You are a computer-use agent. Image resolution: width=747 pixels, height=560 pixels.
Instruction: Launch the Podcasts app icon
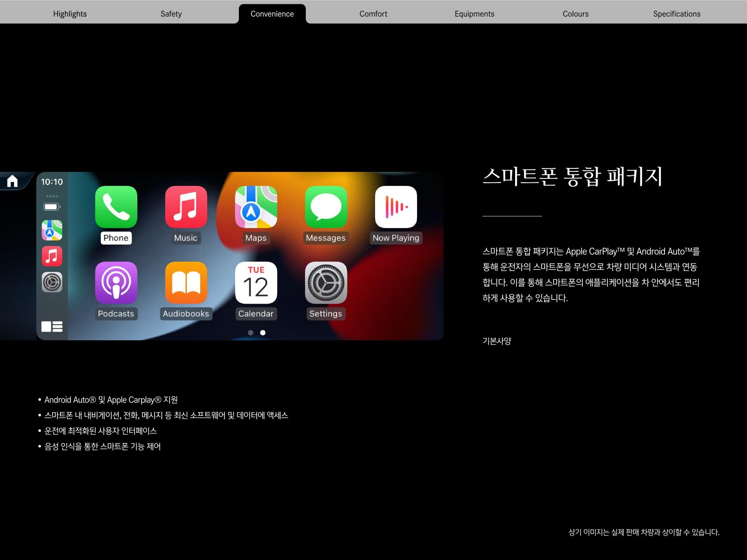116,283
